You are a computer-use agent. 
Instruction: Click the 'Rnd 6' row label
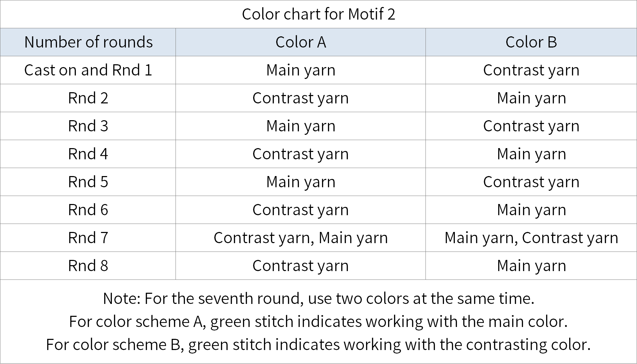coord(88,210)
